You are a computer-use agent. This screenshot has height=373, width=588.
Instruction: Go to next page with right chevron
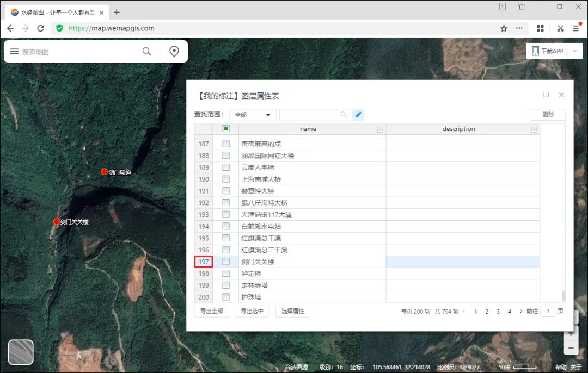point(520,311)
